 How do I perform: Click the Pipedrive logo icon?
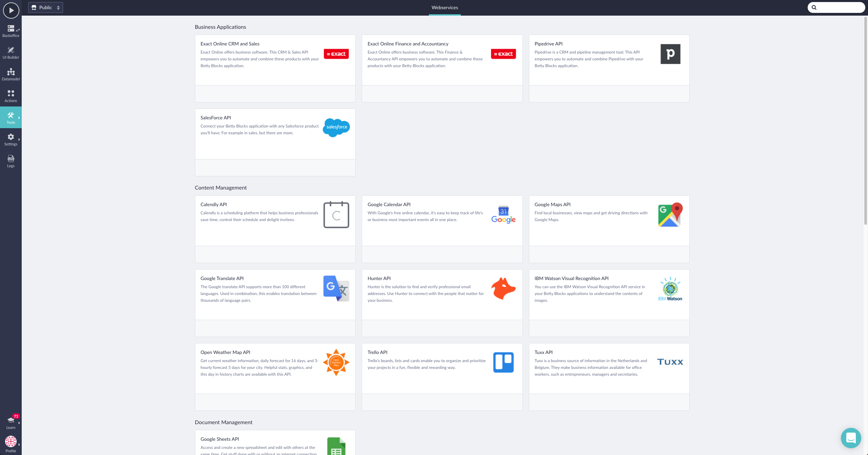tap(670, 54)
